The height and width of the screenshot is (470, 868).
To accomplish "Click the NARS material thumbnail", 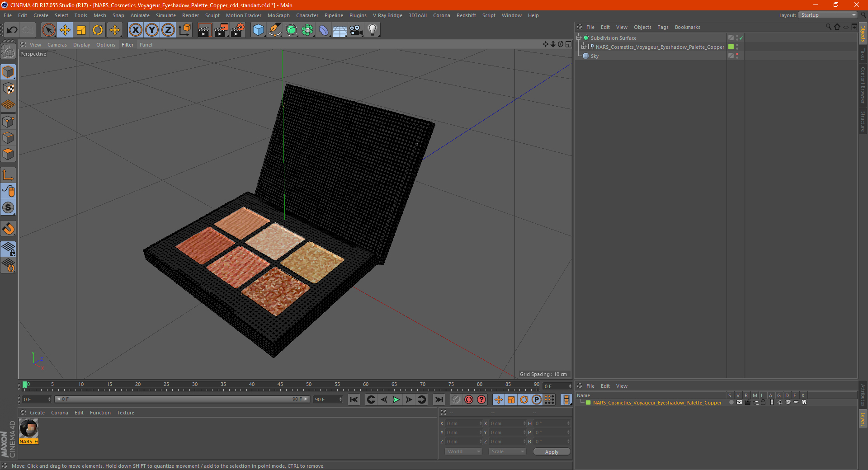I will click(28, 428).
